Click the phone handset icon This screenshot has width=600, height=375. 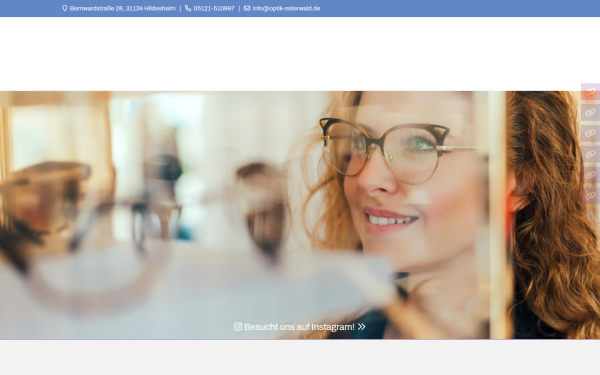(188, 8)
